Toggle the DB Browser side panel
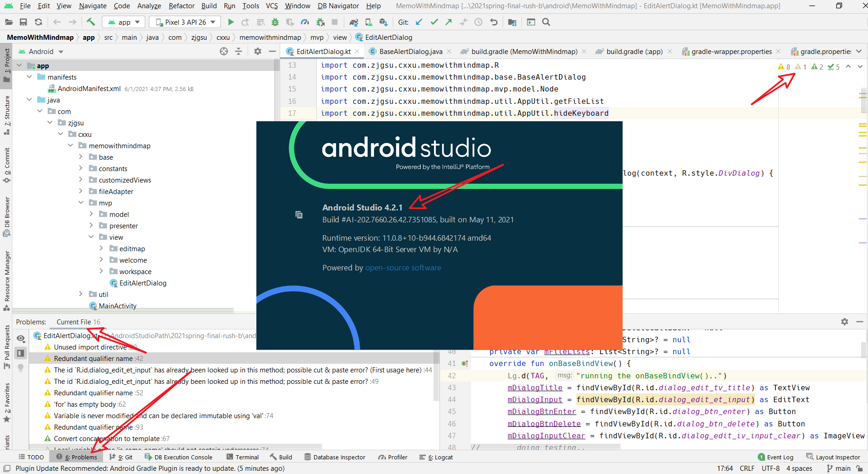This screenshot has width=868, height=474. click(6, 216)
